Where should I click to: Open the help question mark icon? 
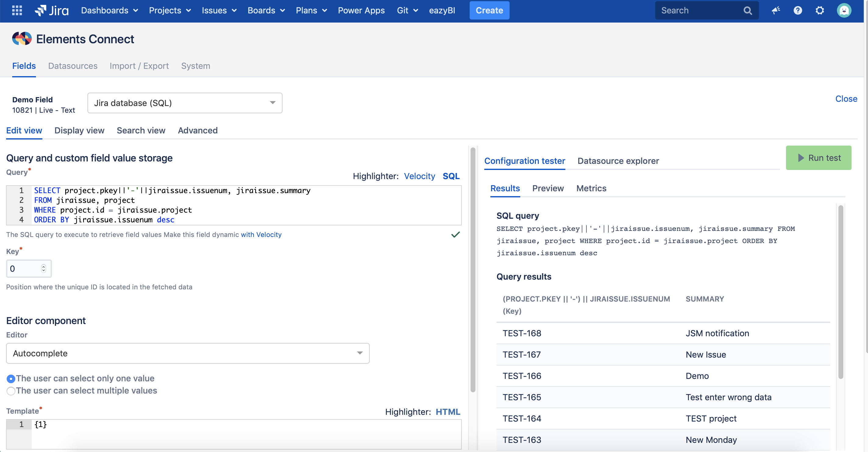[798, 10]
